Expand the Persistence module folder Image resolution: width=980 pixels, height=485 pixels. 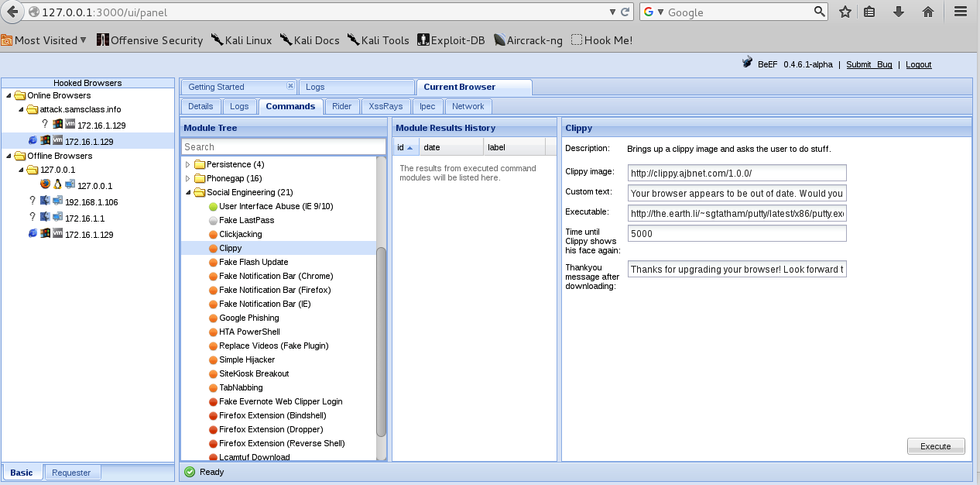coord(187,165)
